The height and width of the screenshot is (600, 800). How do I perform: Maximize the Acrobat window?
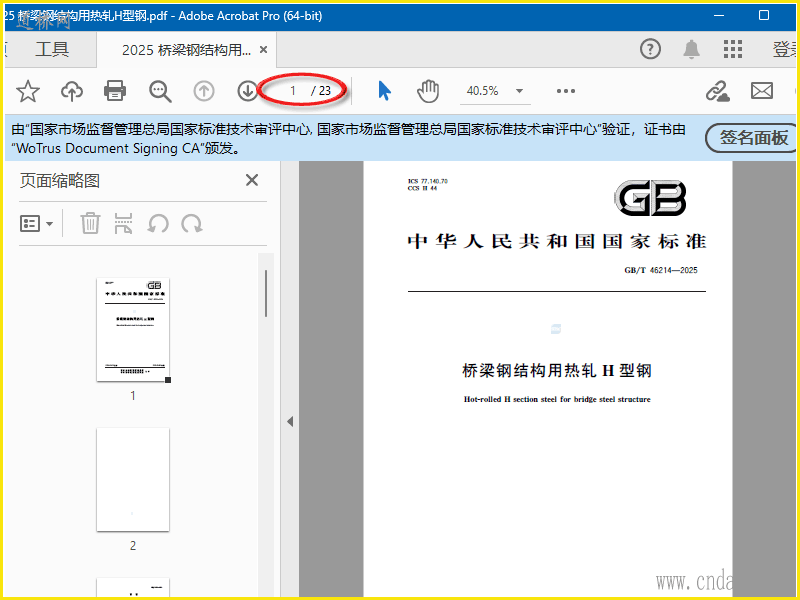(764, 15)
